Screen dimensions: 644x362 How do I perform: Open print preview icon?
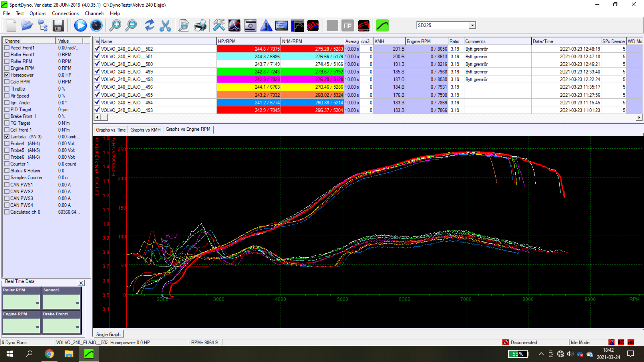[x=184, y=25]
